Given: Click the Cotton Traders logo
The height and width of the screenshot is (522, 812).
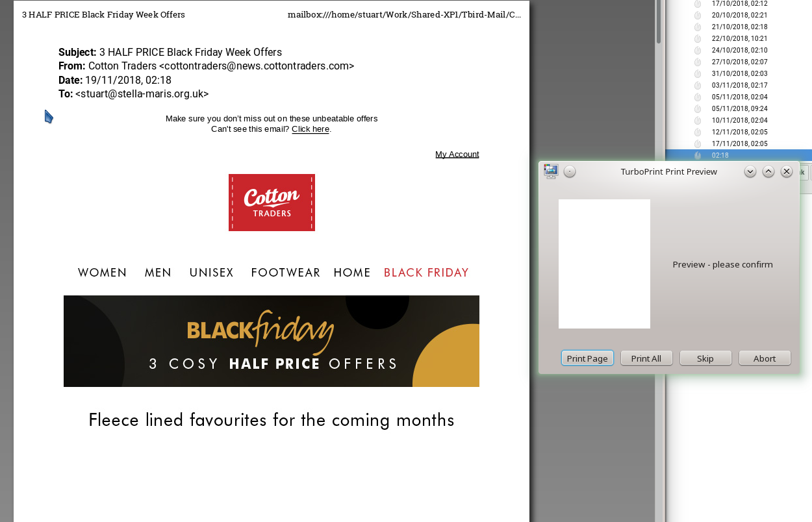Looking at the screenshot, I should click(272, 203).
